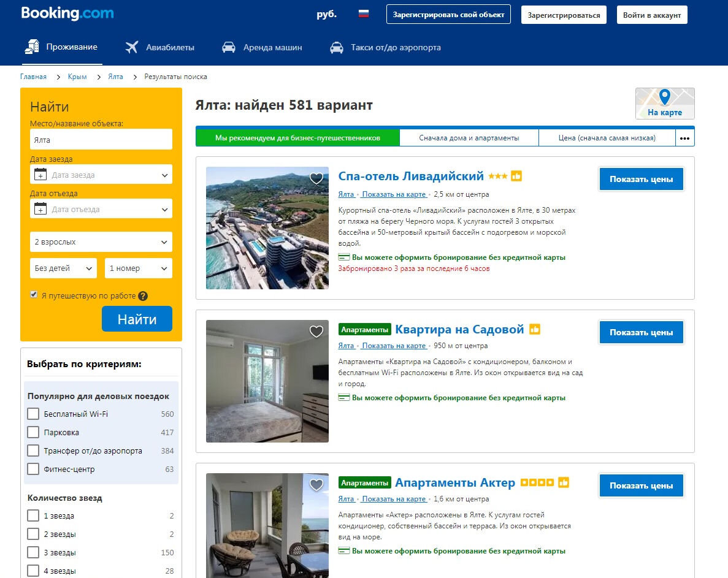Click the blue Найти search button
Viewport: 728px width, 578px height.
click(x=137, y=319)
